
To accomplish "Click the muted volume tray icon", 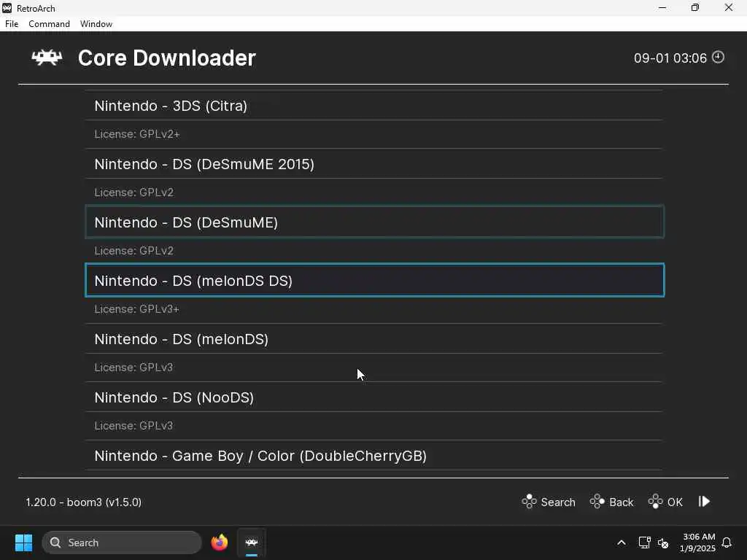I will pos(663,542).
